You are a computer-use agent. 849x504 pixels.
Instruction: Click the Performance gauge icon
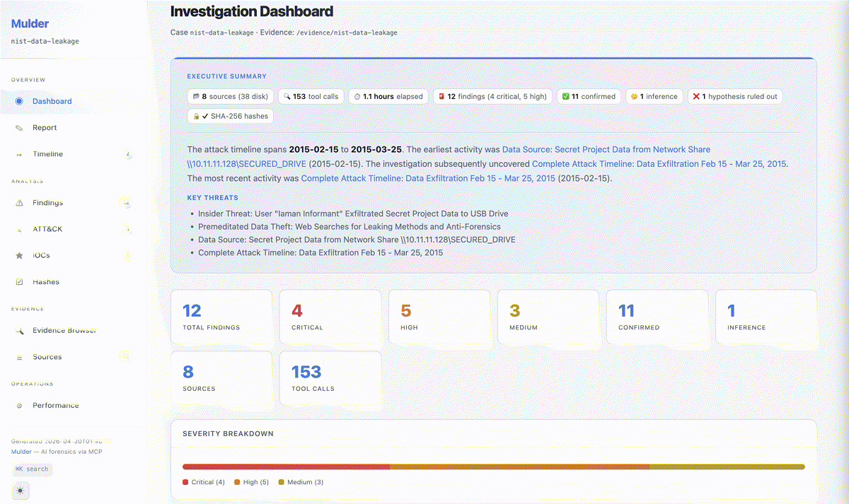(x=20, y=405)
